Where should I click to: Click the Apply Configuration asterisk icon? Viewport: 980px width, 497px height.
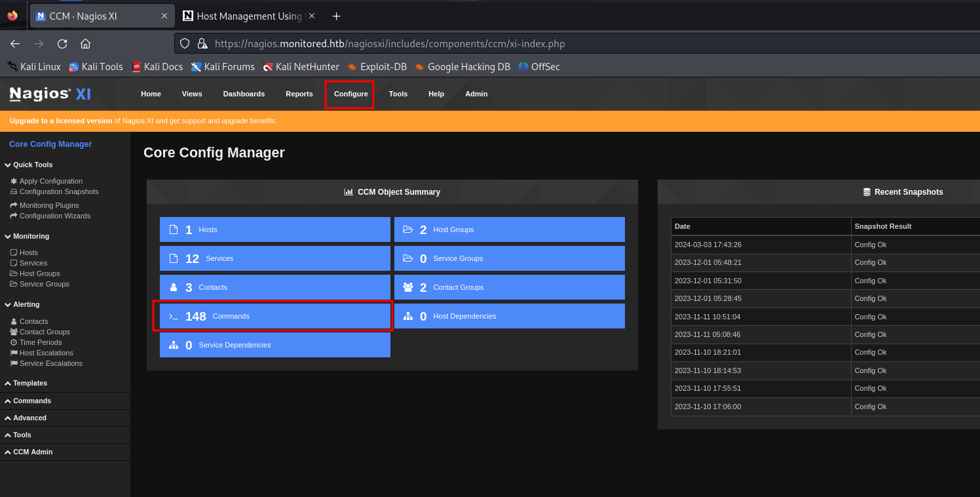coord(14,181)
